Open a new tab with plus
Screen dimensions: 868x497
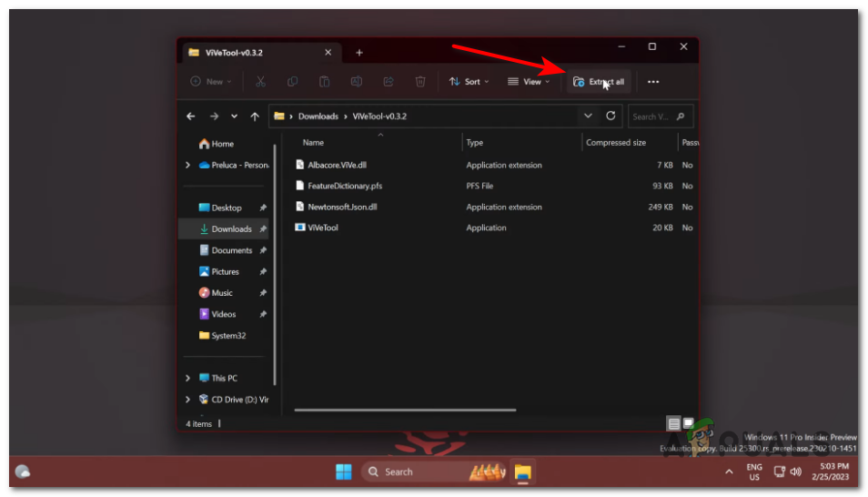click(359, 53)
